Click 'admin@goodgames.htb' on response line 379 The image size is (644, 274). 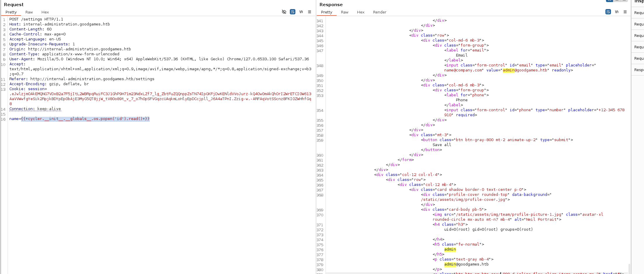pos(466,264)
